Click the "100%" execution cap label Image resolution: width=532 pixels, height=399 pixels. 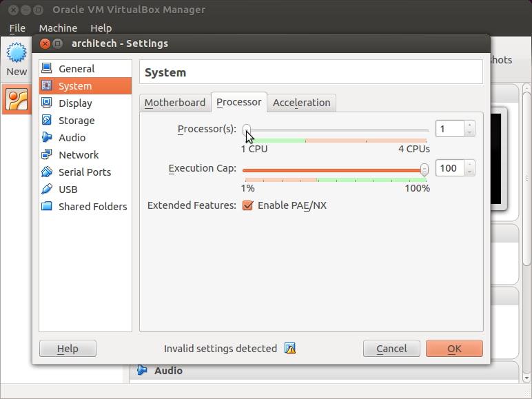coord(418,188)
